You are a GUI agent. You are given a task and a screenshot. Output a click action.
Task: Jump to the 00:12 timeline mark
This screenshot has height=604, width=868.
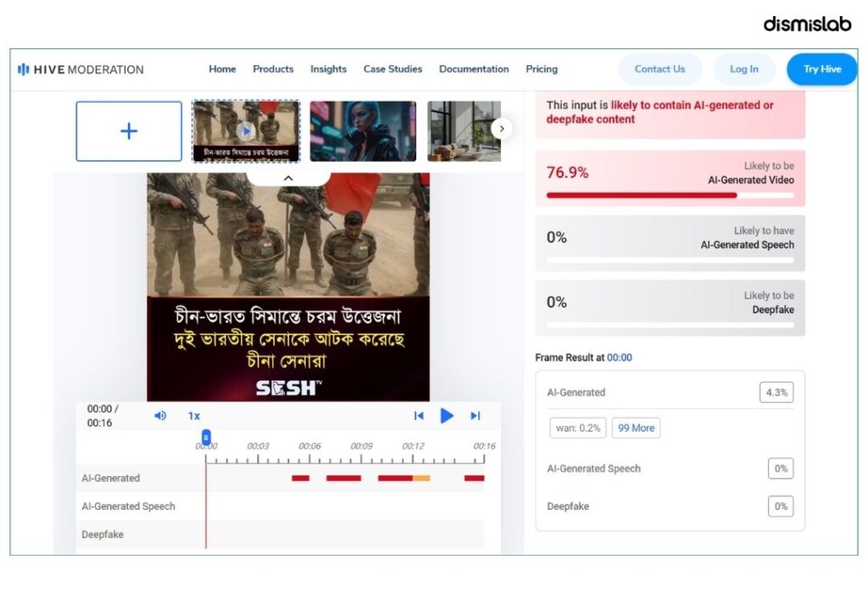[413, 446]
